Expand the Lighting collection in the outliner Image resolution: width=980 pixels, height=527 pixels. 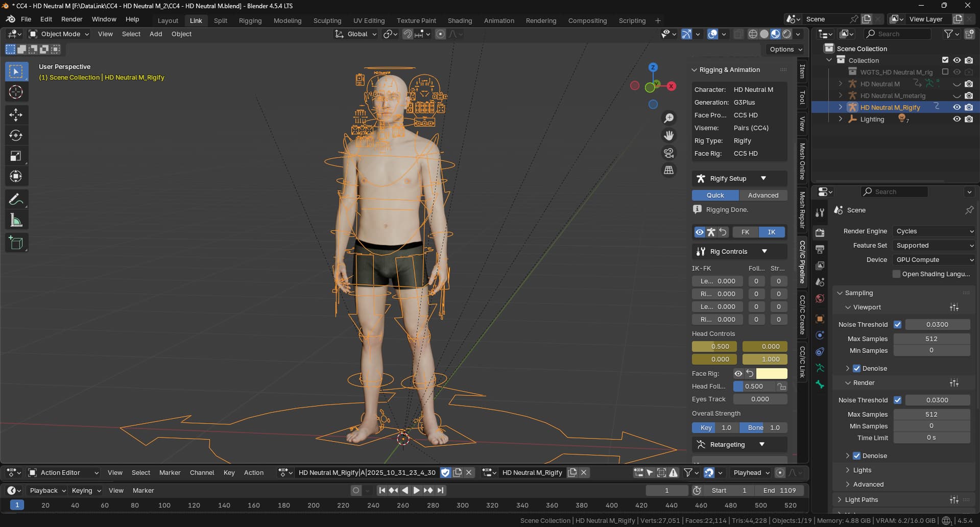[x=841, y=119]
